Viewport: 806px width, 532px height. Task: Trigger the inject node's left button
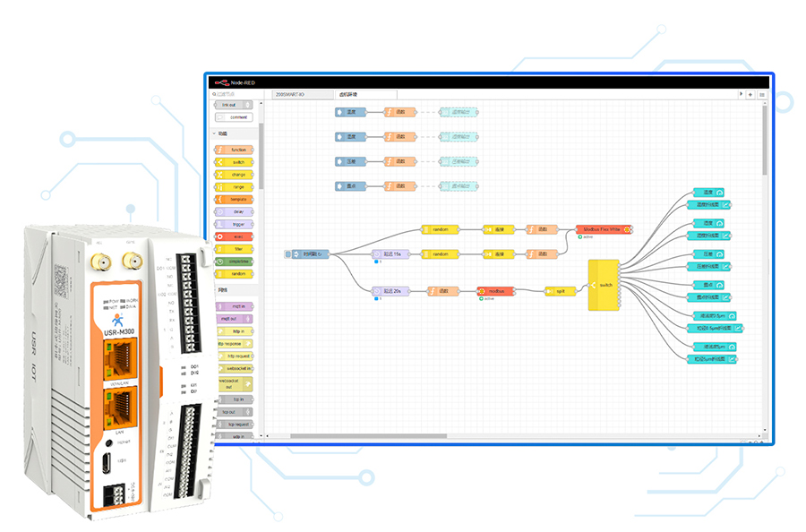[287, 254]
